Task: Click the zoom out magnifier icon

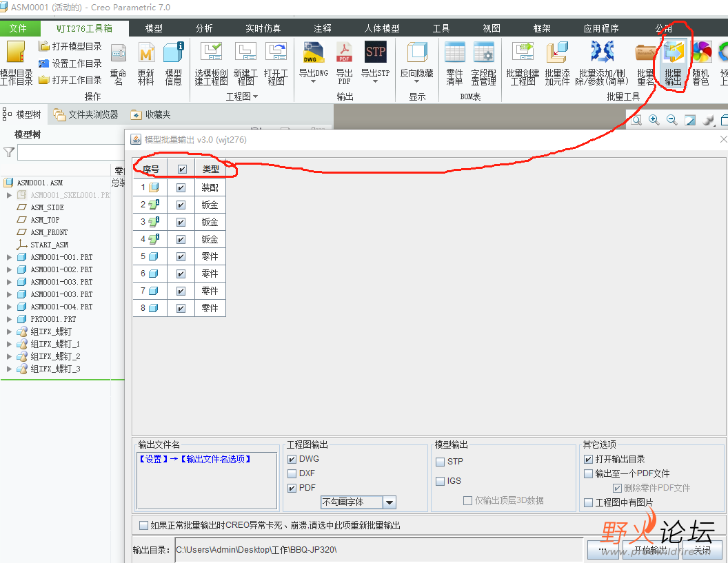Action: 672,120
